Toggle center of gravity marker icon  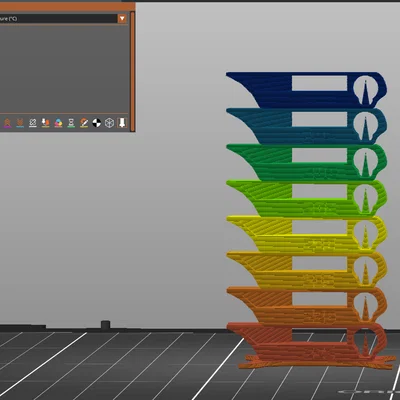(x=97, y=123)
